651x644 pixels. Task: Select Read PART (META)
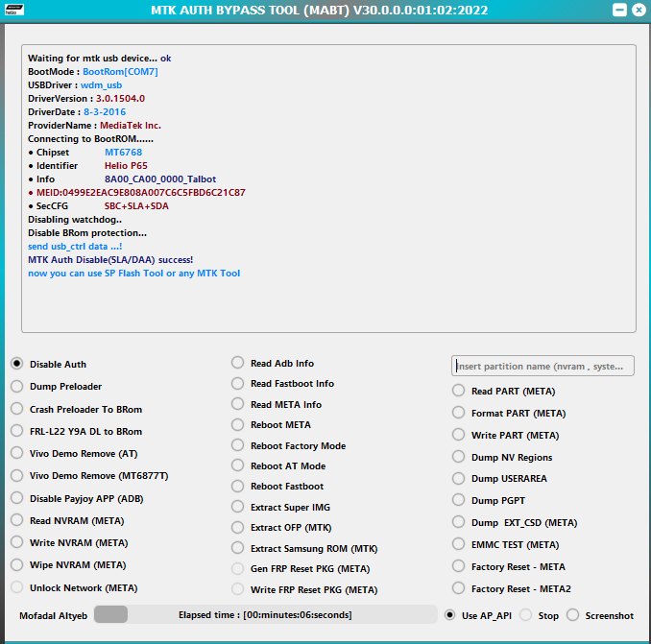(458, 391)
